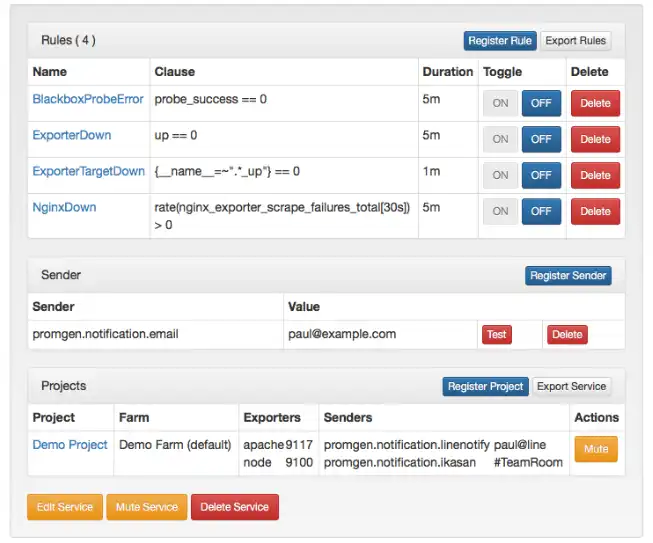Open the NginxDown rule link

(x=65, y=208)
